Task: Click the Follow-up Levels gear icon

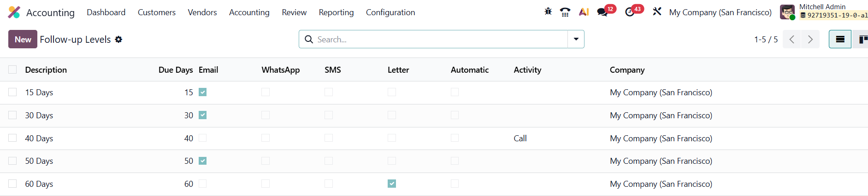Action: click(119, 40)
